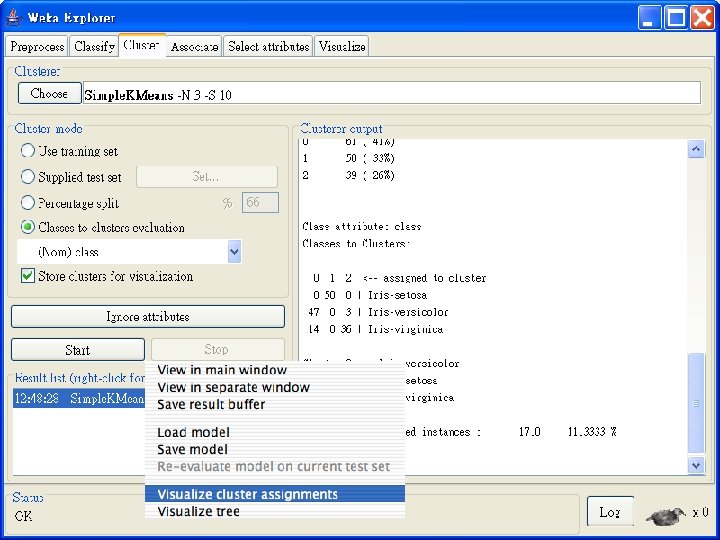Open the Select attributes tab
720x540 pixels.
pyautogui.click(x=268, y=46)
